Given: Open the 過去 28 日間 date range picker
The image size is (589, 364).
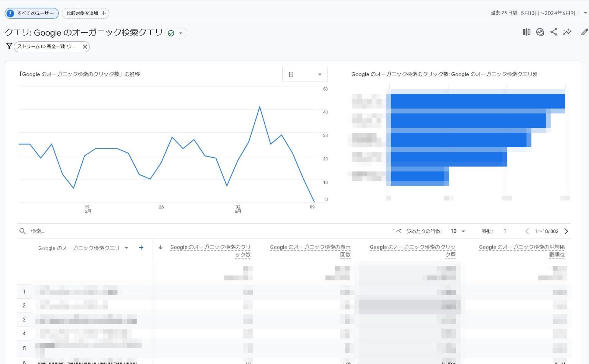Looking at the screenshot, I should point(529,12).
